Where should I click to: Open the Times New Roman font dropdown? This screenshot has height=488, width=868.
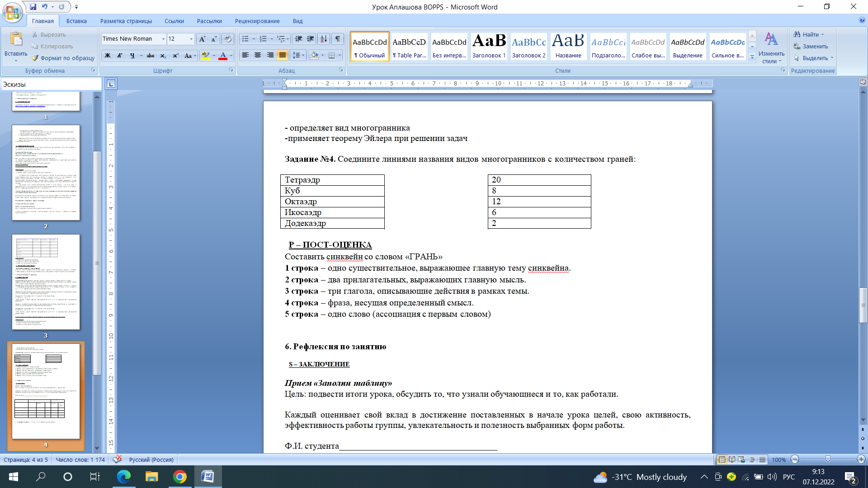(163, 39)
